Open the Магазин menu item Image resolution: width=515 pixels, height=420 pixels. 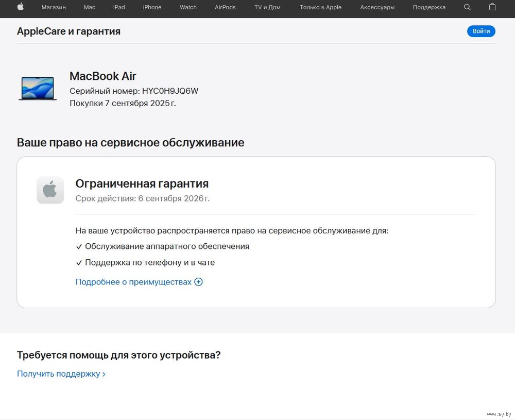coord(54,7)
